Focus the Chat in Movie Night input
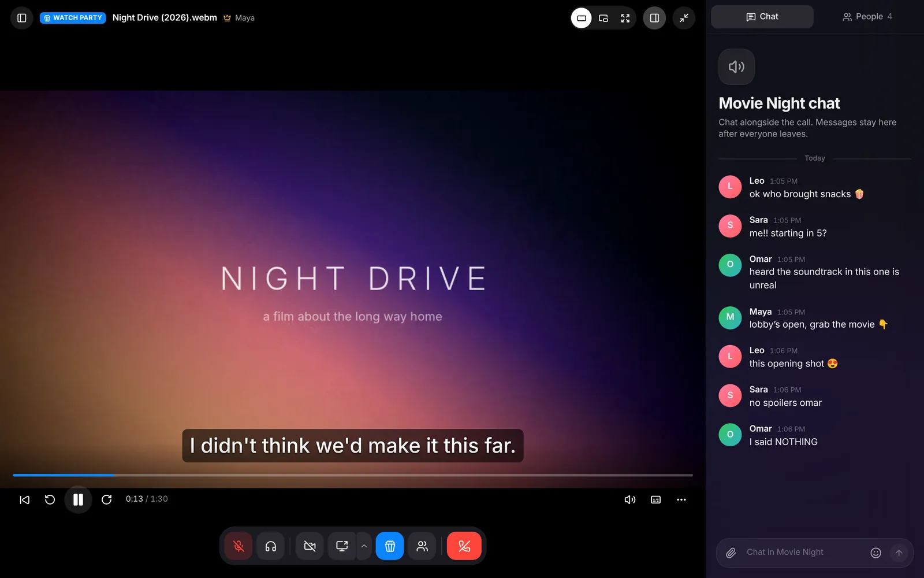924x578 pixels. (x=804, y=553)
